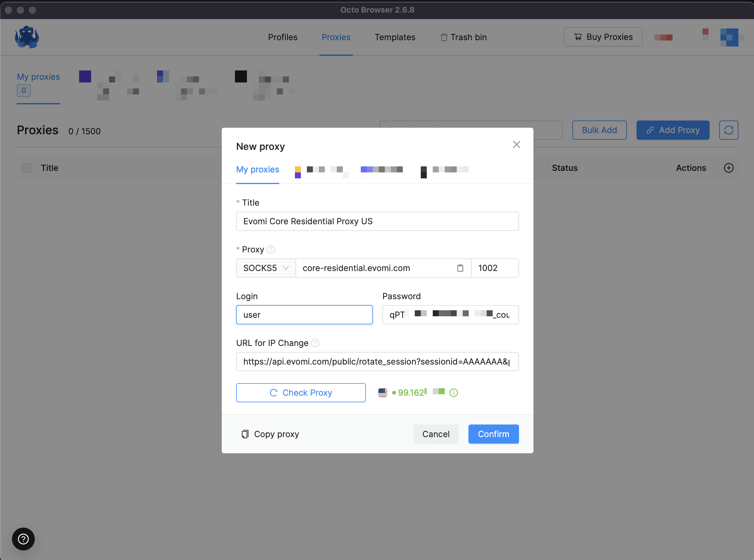Select My proxies tab on the main page
The width and height of the screenshot is (754, 560).
[x=38, y=77]
